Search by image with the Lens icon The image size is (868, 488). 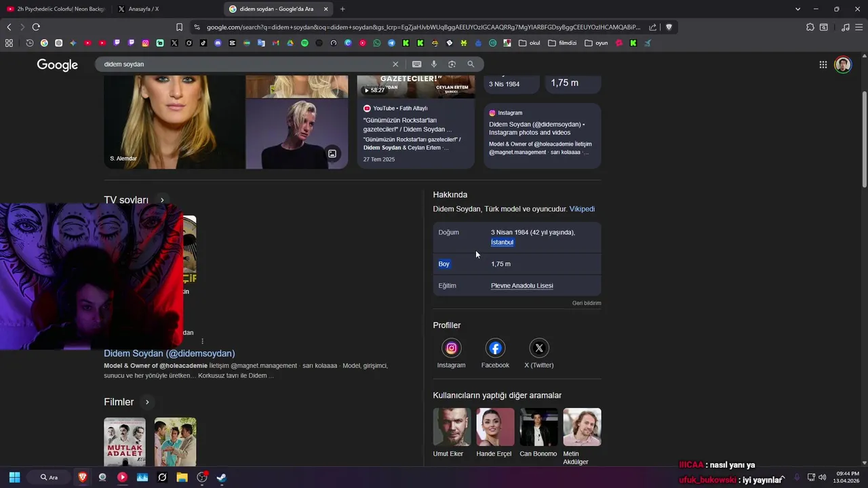pos(452,64)
